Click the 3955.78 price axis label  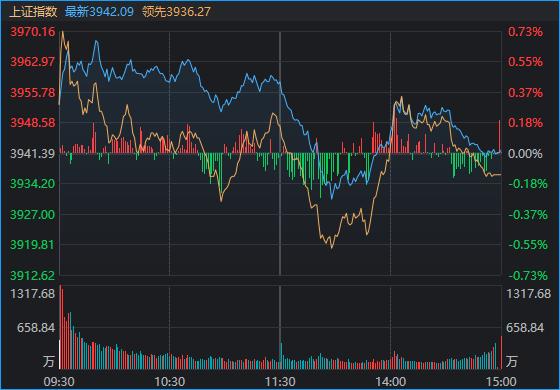[x=33, y=92]
